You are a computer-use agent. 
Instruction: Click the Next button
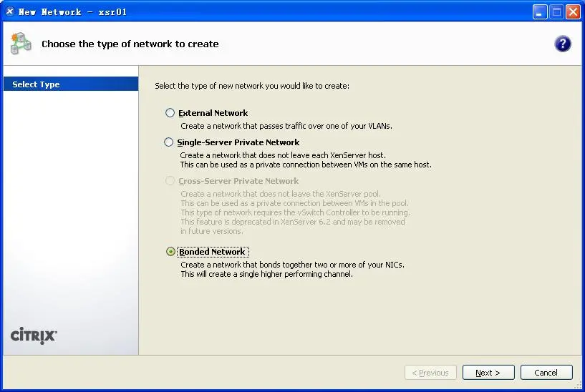pyautogui.click(x=488, y=372)
